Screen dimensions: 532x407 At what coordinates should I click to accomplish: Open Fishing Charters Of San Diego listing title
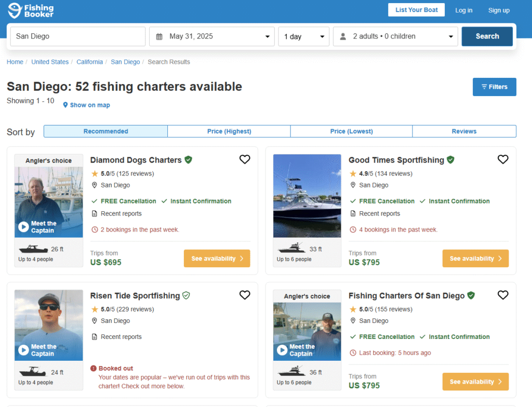(x=406, y=295)
